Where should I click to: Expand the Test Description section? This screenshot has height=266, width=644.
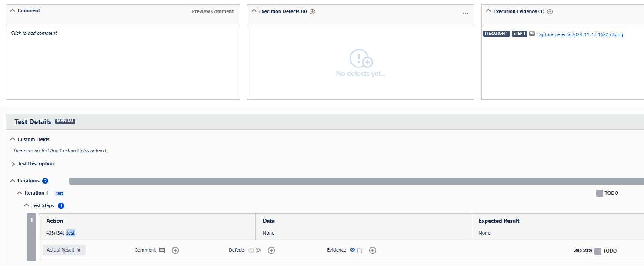[x=13, y=164]
